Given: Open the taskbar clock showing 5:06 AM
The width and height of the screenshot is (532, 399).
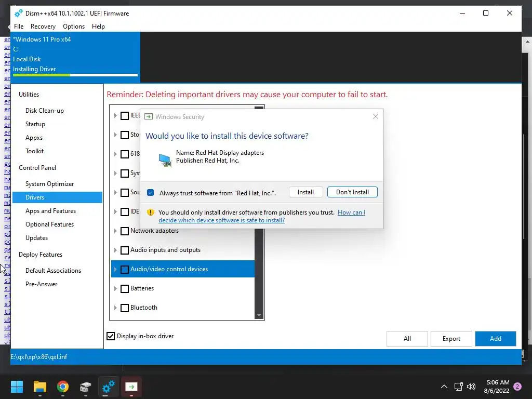Looking at the screenshot, I should point(496,387).
